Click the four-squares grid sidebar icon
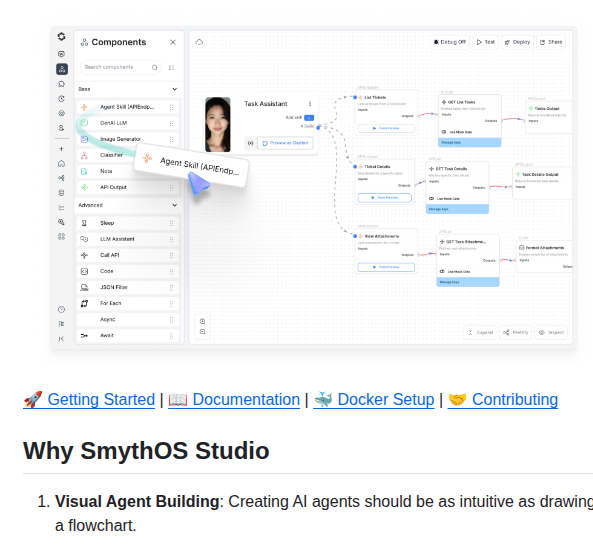The image size is (593, 546). 61,237
